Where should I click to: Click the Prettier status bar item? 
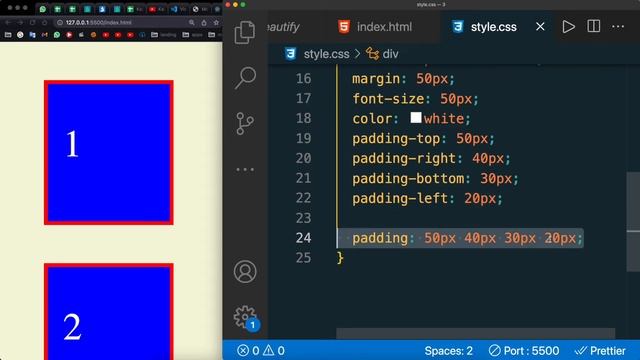pos(600,351)
